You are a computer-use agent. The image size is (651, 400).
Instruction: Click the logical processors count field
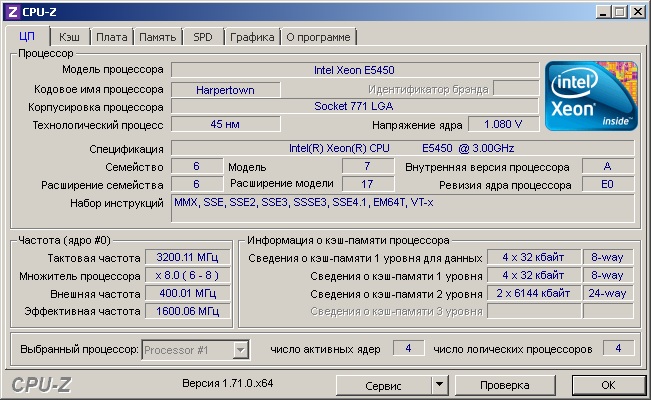tap(619, 348)
